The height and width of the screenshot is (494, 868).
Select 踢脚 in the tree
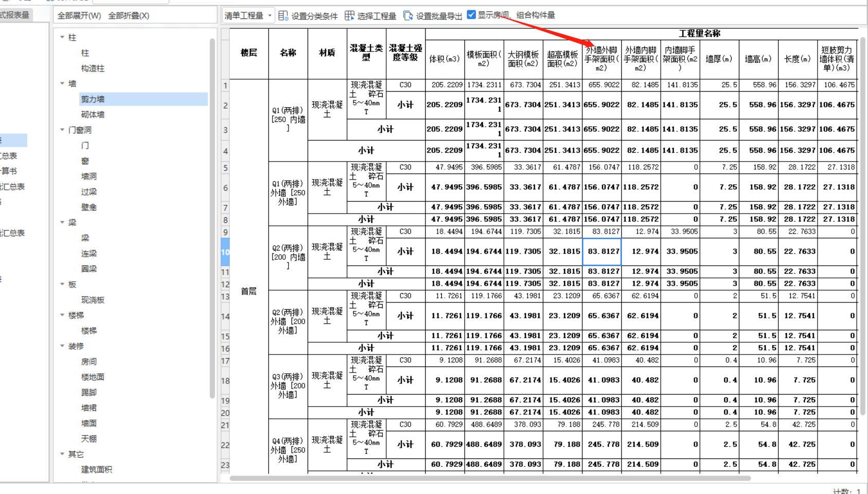point(88,392)
